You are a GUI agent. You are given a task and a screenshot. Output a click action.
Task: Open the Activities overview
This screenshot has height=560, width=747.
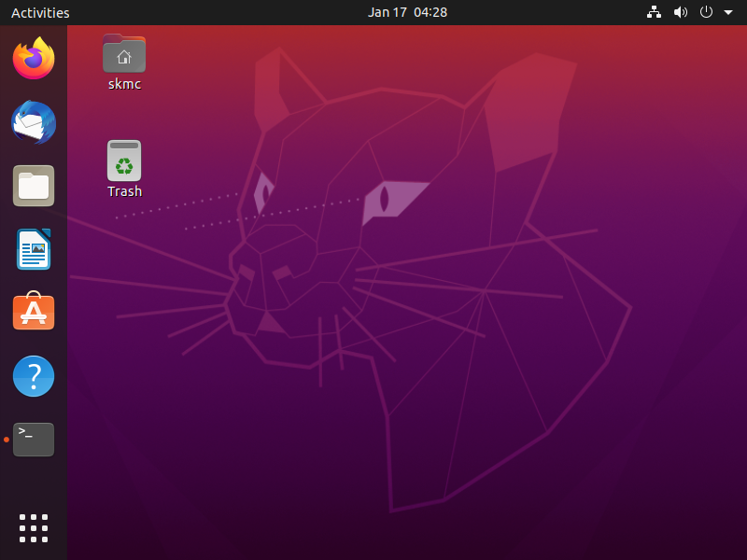coord(40,12)
